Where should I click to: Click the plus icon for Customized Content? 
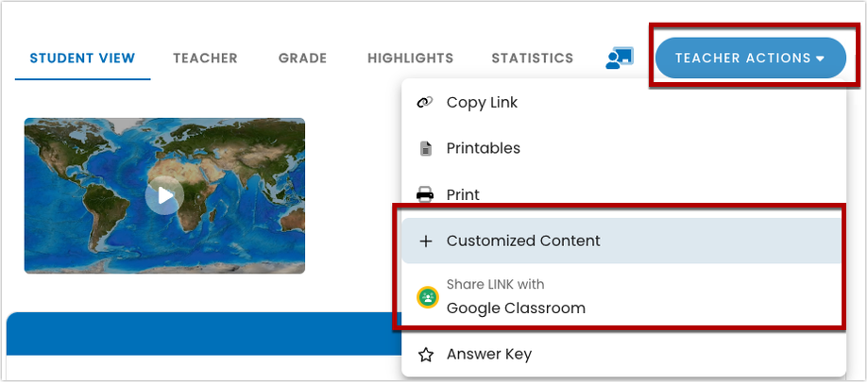click(x=425, y=241)
